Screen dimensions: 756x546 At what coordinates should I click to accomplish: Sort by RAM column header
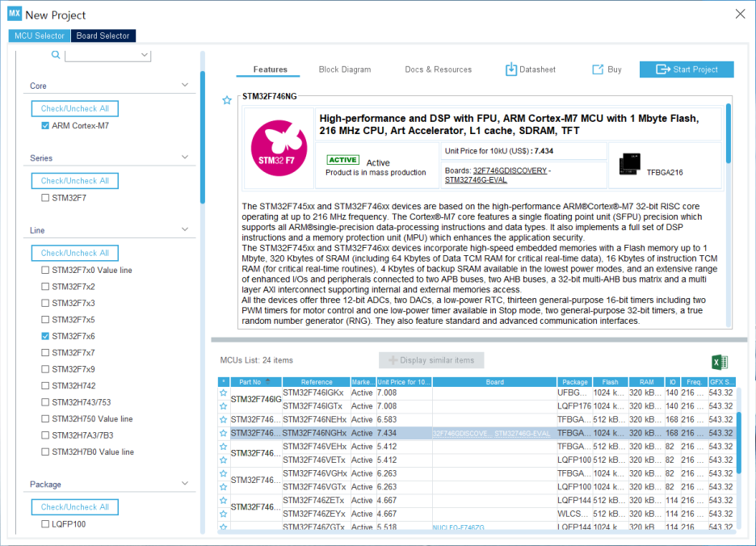point(646,382)
